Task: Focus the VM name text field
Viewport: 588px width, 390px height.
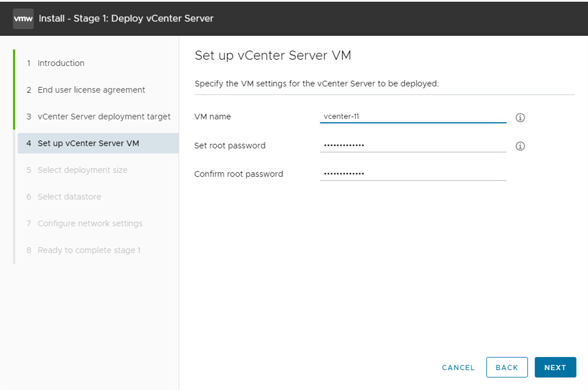Action: [x=413, y=117]
